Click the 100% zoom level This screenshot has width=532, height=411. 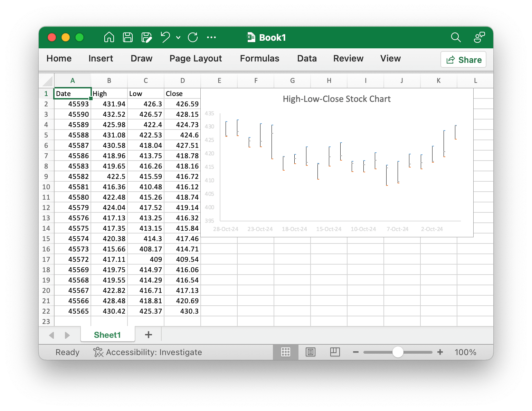pyautogui.click(x=465, y=352)
